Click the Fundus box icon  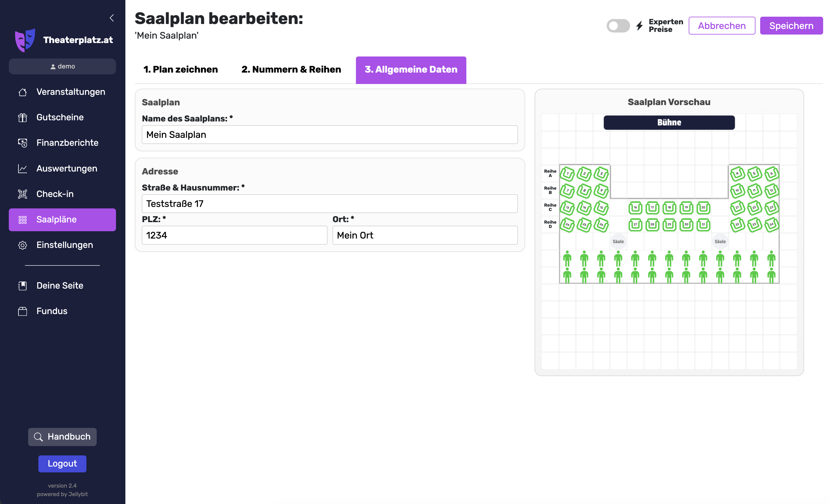point(23,311)
